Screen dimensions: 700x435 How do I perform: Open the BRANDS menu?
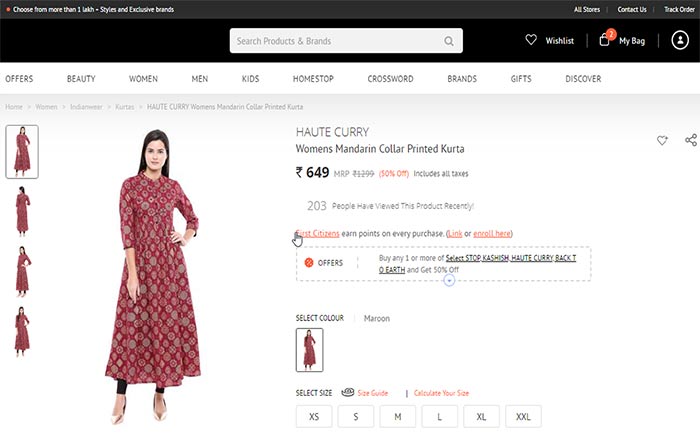pyautogui.click(x=462, y=79)
